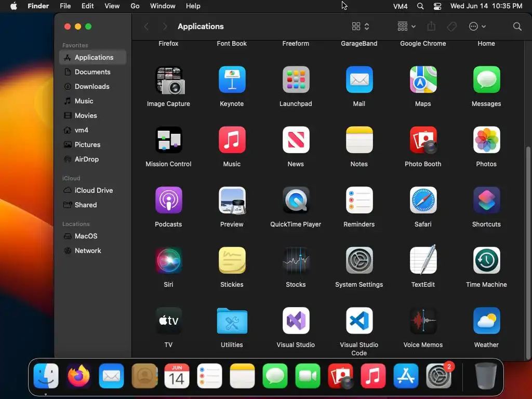Select the Music app in Finder window
The width and height of the screenshot is (532, 399).
232,140
